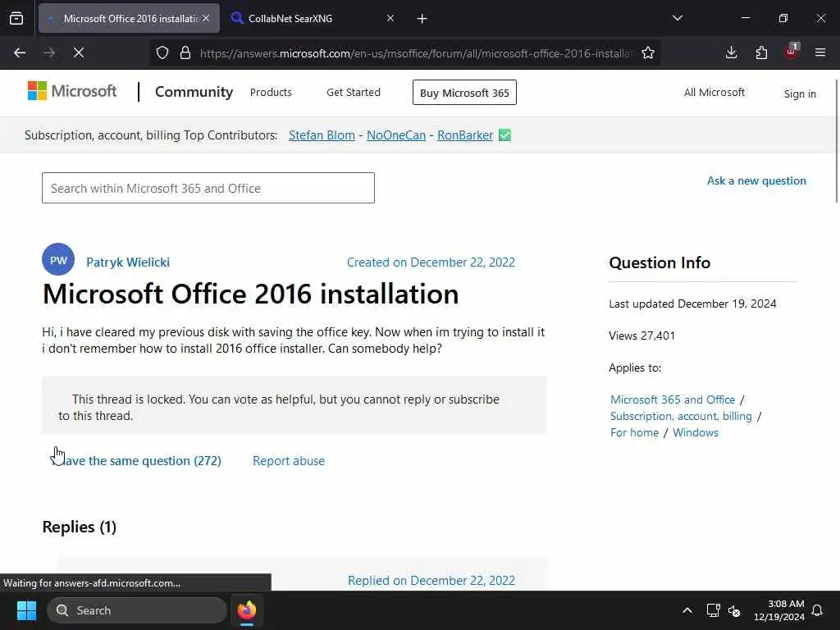Open Subscription, account, billing category
The width and height of the screenshot is (840, 630).
[681, 416]
